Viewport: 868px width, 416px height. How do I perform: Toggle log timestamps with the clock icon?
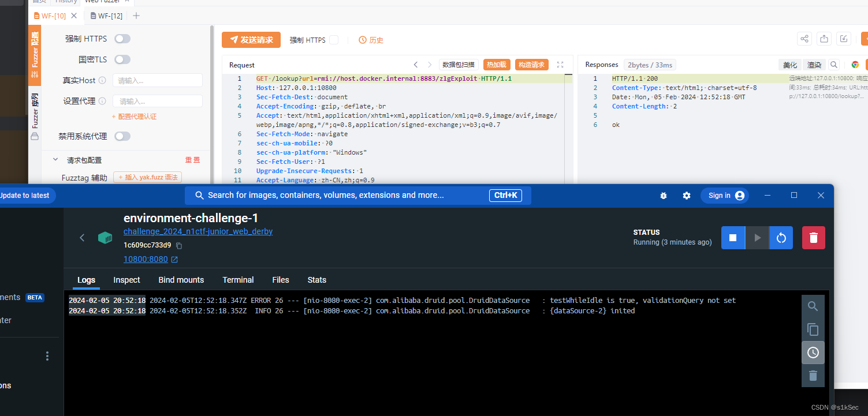pos(813,353)
